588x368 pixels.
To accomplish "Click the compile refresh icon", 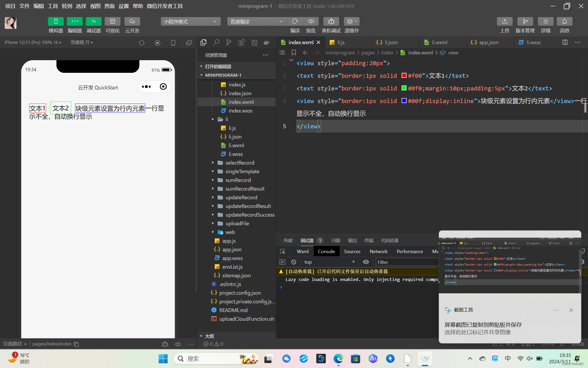I will point(295,22).
